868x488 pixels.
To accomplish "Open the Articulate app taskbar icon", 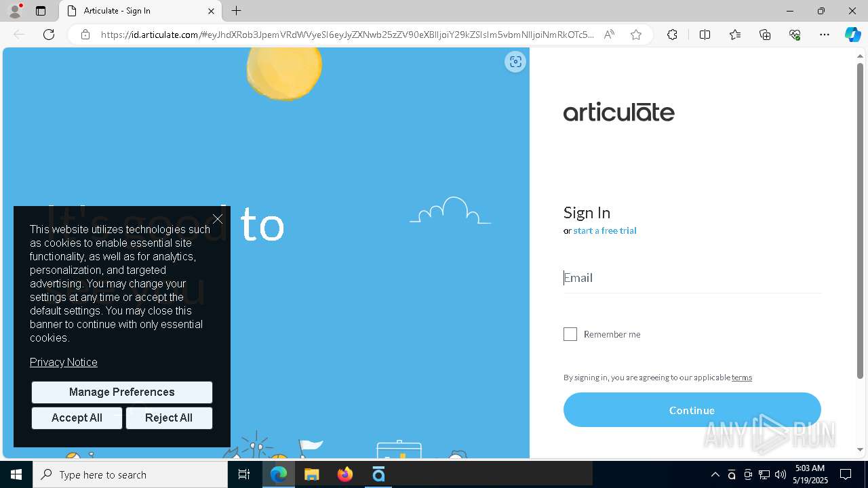I will click(378, 474).
